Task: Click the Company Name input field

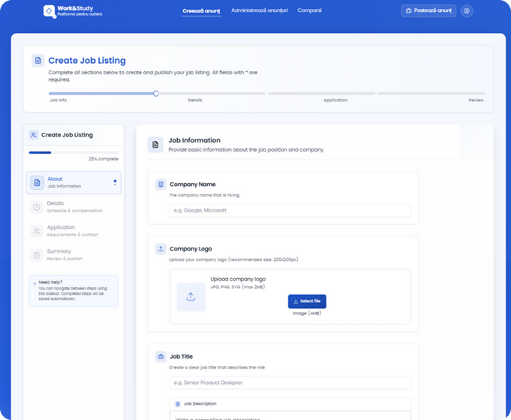Action: pos(290,211)
